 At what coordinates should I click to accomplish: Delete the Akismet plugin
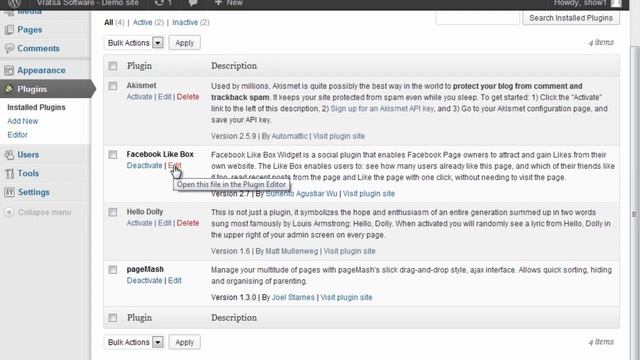pyautogui.click(x=188, y=97)
